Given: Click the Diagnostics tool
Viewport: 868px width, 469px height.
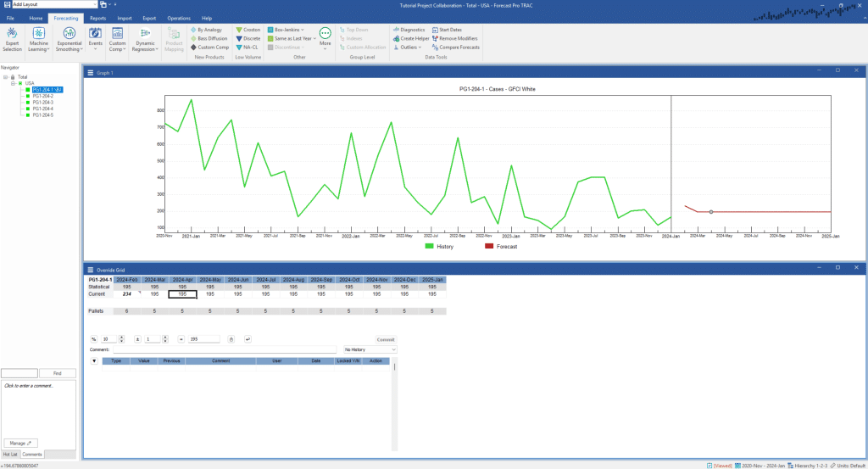Looking at the screenshot, I should pyautogui.click(x=409, y=30).
